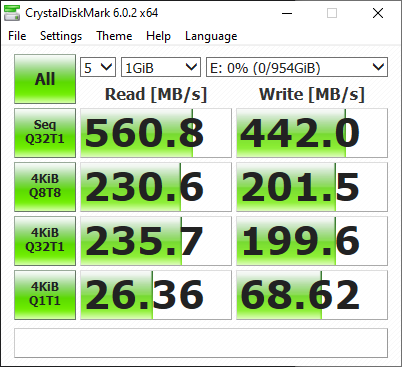Close the CrystalDiskMark window
The image size is (402, 367).
pyautogui.click(x=378, y=13)
